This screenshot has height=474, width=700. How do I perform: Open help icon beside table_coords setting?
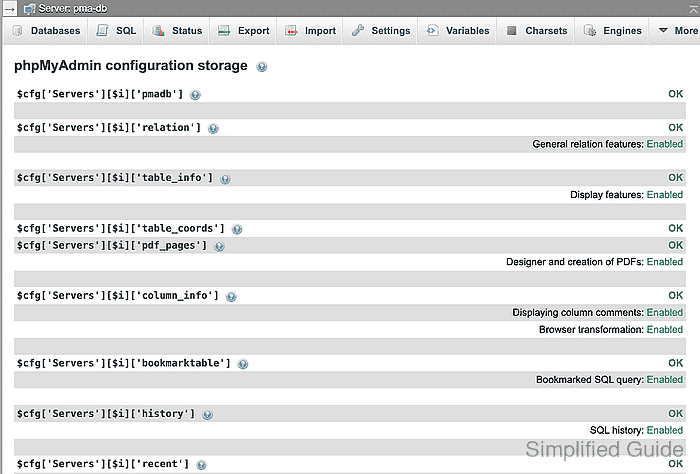pos(237,229)
